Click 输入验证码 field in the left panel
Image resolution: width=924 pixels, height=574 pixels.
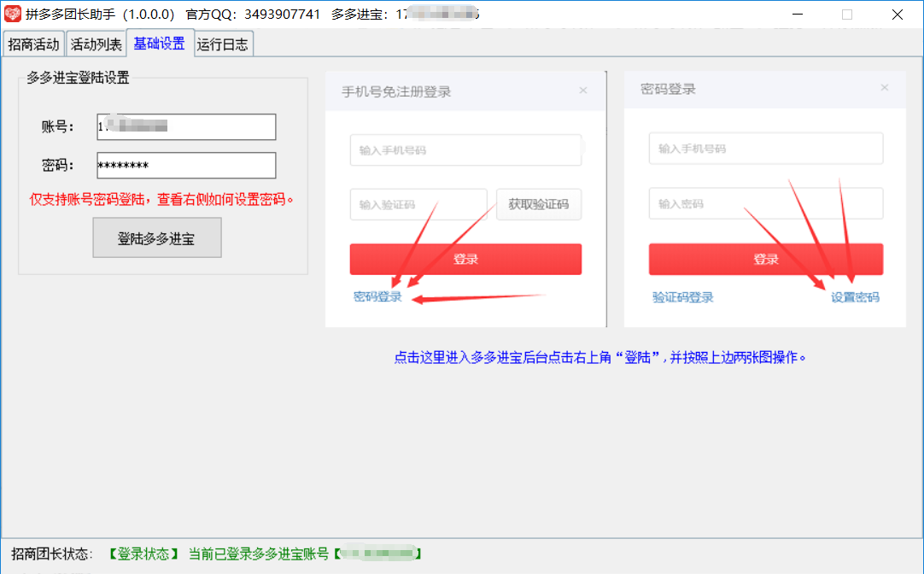[x=418, y=204]
